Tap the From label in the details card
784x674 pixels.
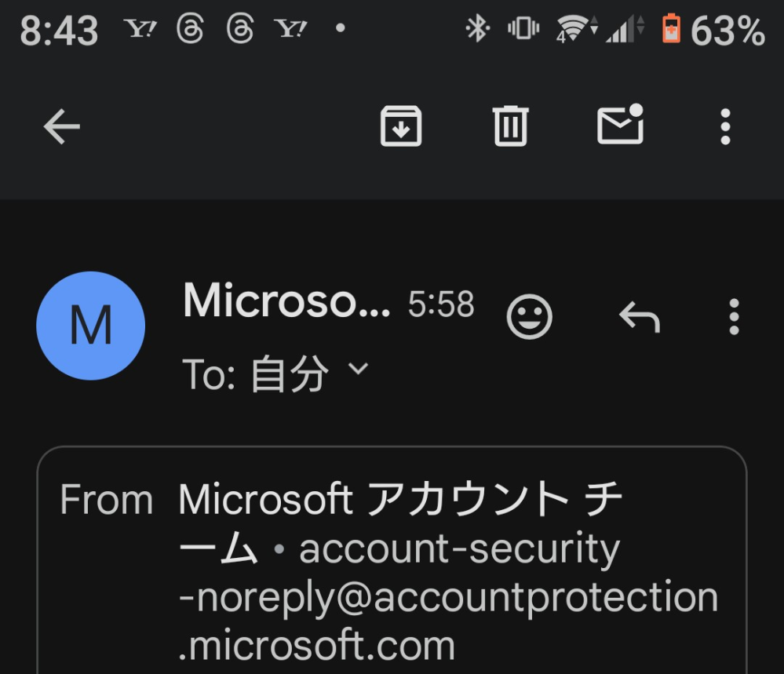coord(107,499)
